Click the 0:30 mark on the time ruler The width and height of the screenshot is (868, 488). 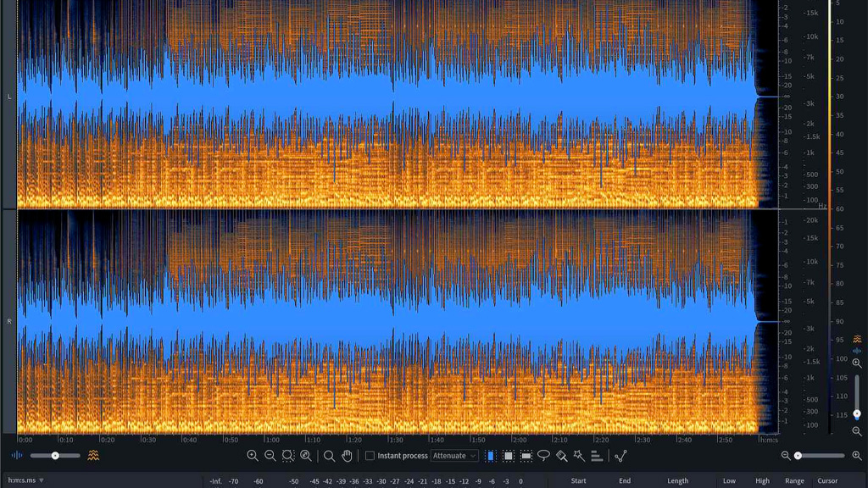148,440
